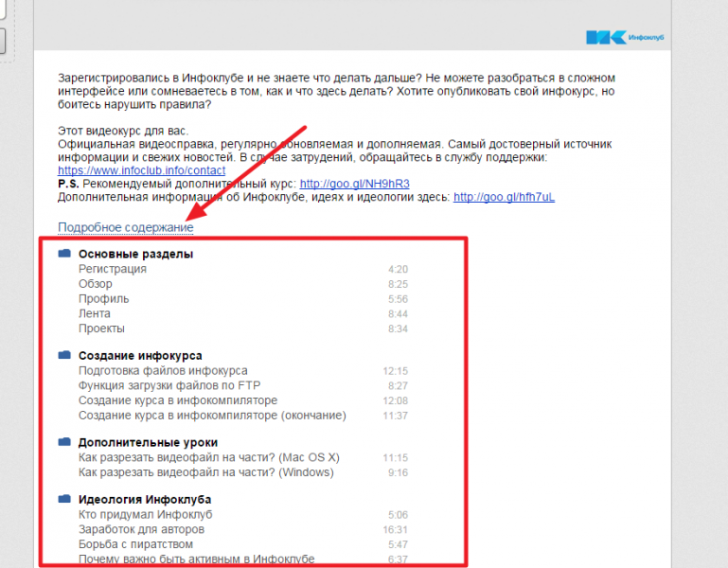Screen dimensions: 728x568
Task: Open the Регистрация lesson
Action: pos(113,269)
